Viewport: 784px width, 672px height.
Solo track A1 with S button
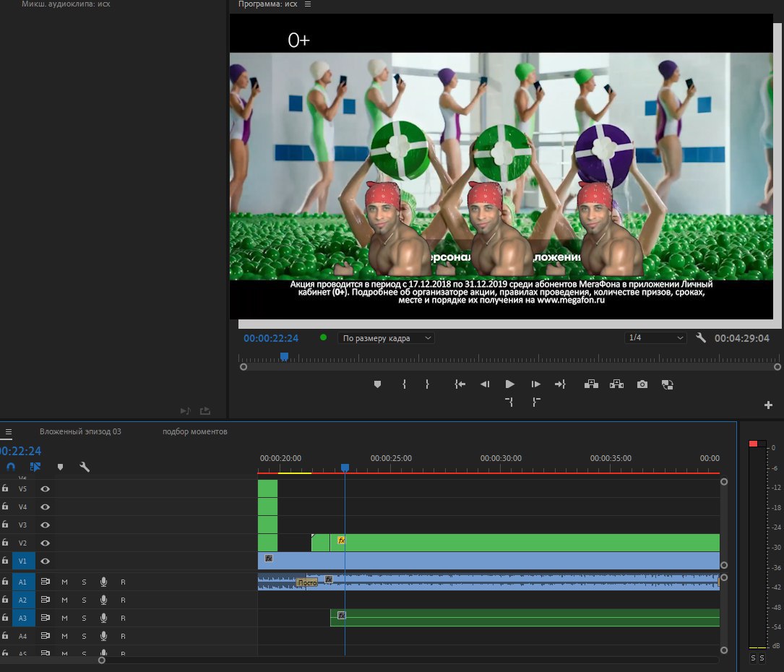[84, 582]
